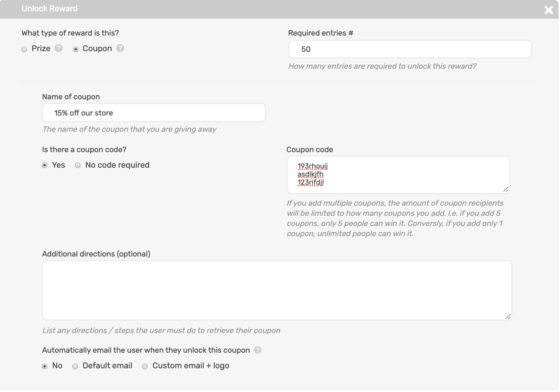The image size is (560, 392).
Task: Click into the Name of coupon field
Action: click(x=154, y=113)
